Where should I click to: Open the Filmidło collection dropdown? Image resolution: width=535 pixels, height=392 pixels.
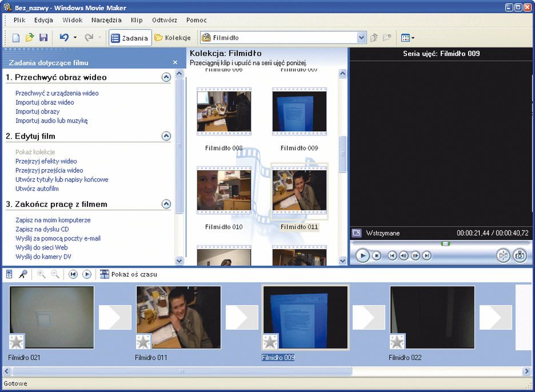(361, 38)
